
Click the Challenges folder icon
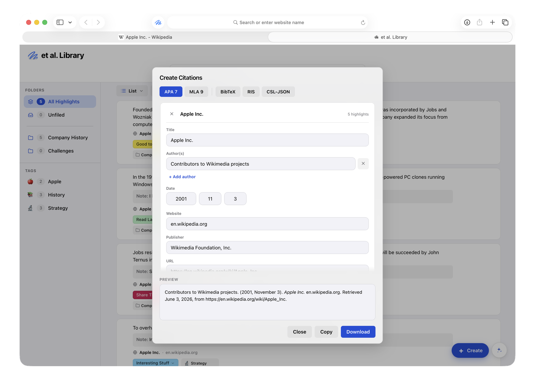[x=31, y=151]
